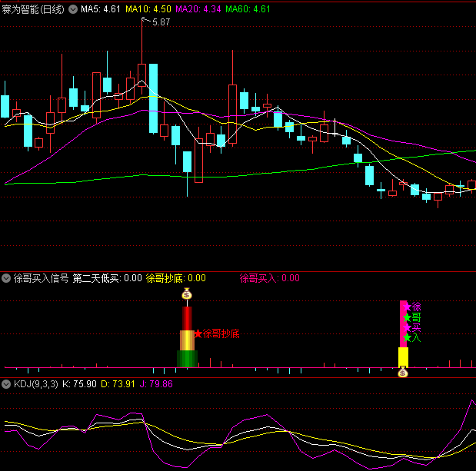Click the 徐哥抄底: 0.00 yellow label
The height and width of the screenshot is (471, 476).
[x=176, y=278]
